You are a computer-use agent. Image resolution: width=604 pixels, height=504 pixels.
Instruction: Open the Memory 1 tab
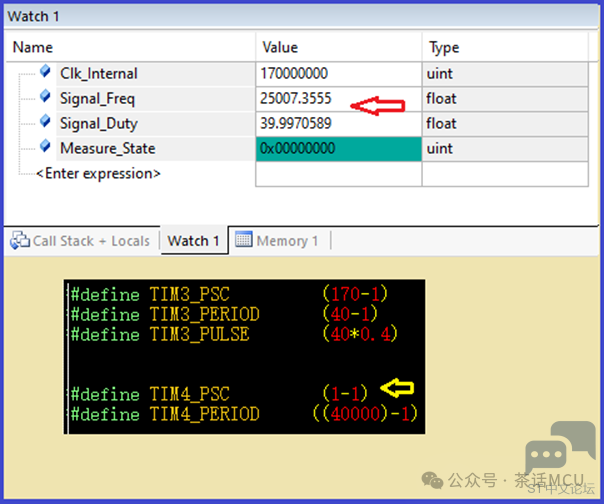[277, 241]
